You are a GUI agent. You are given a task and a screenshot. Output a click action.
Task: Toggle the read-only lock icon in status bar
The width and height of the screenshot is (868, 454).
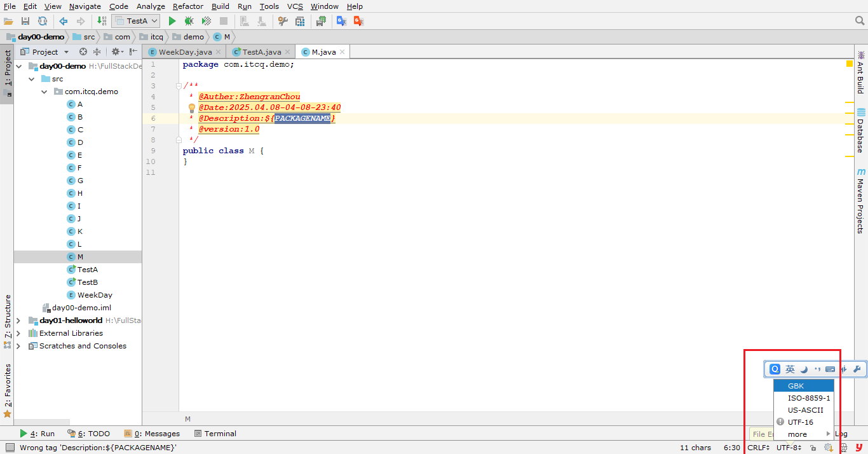813,448
